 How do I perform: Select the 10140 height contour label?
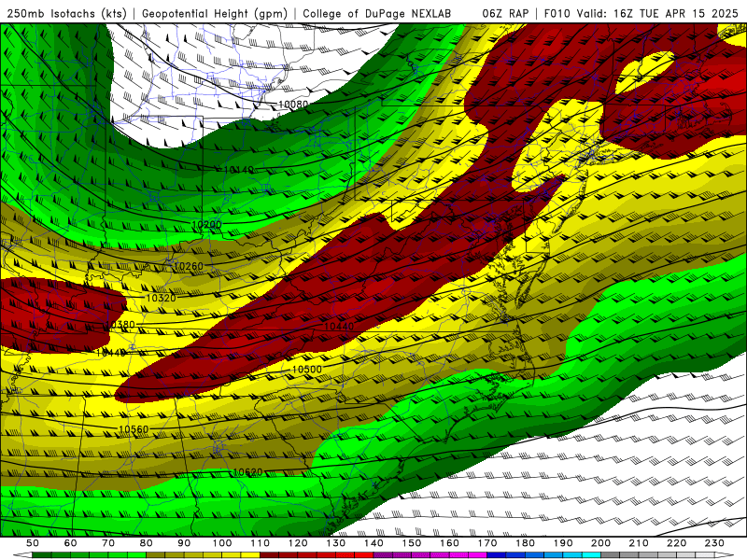[239, 170]
